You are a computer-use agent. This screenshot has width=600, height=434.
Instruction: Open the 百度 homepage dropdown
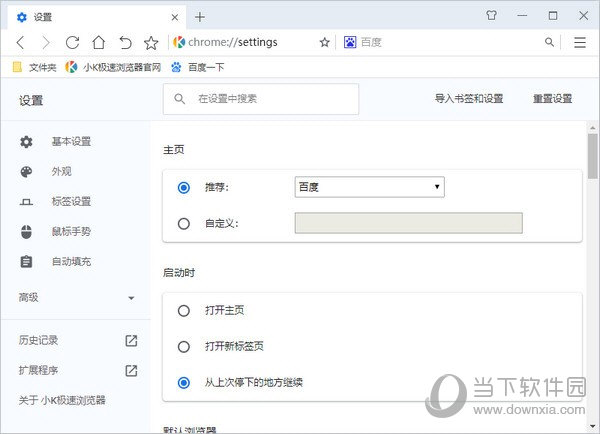point(370,187)
